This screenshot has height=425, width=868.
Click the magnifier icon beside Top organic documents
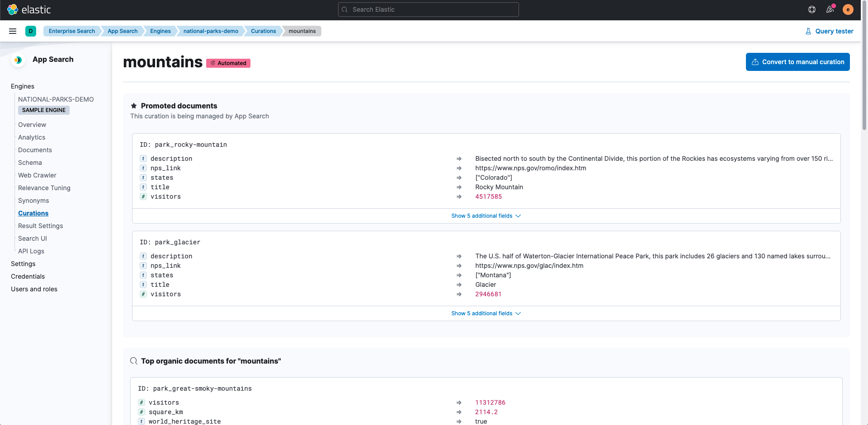click(134, 361)
